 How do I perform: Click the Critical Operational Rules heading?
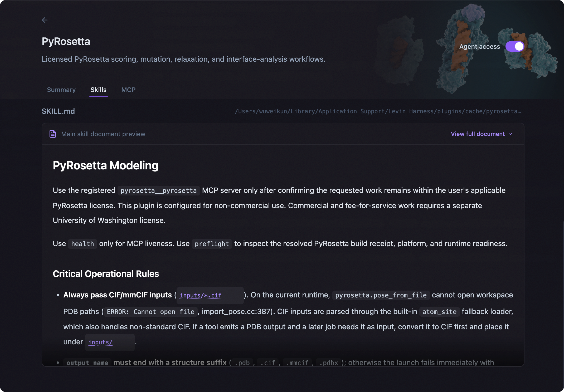point(106,274)
